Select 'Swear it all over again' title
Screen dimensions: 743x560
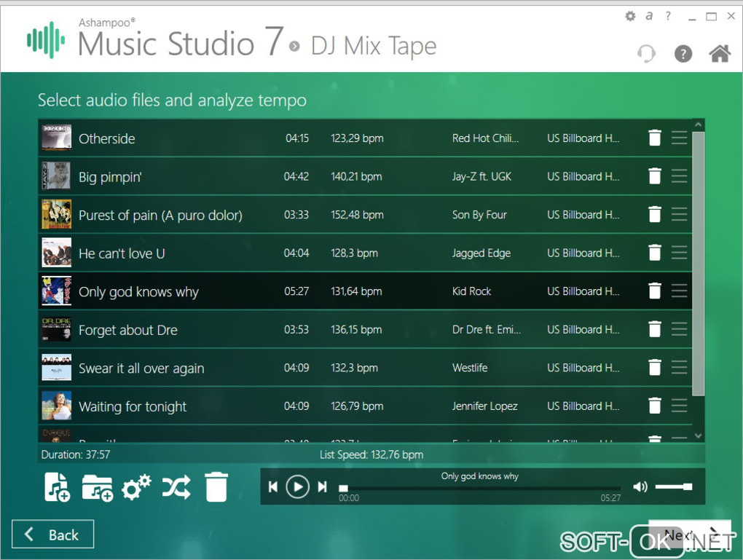point(141,368)
